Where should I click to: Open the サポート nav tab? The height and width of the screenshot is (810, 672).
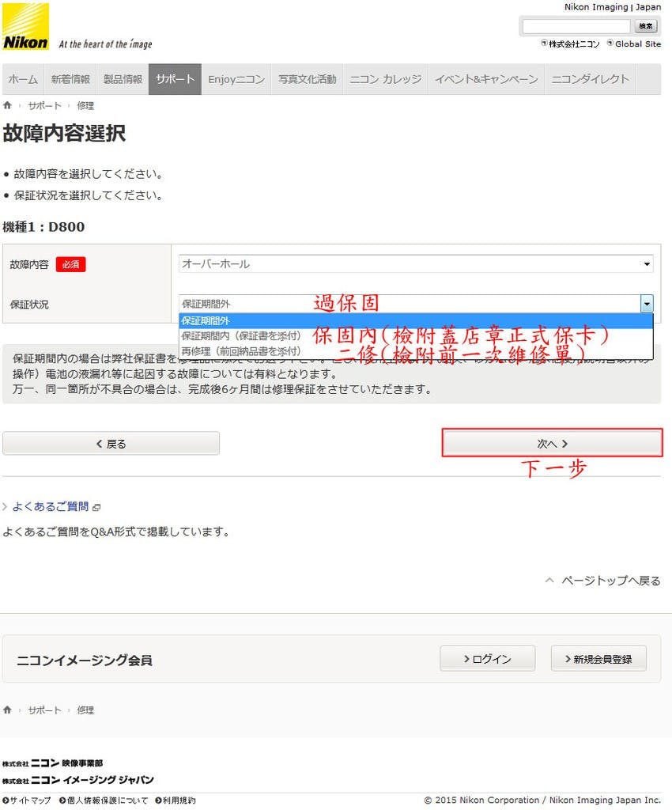[175, 79]
